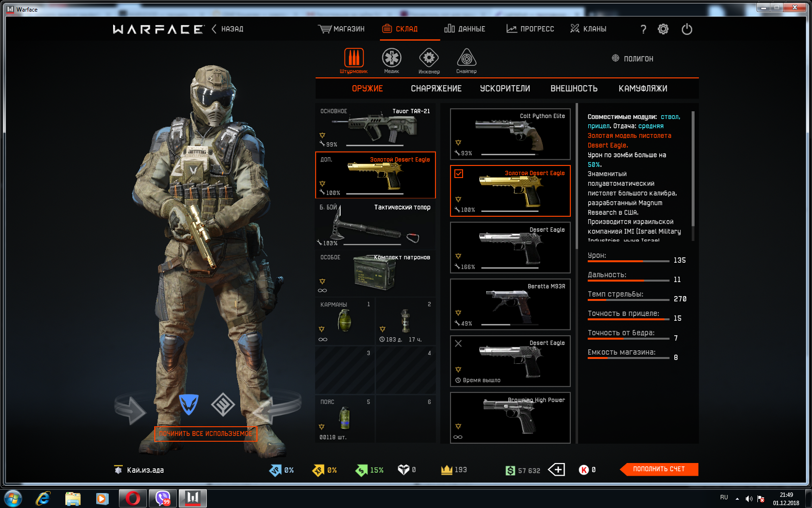Click the K kredits icon
Image resolution: width=812 pixels, height=508 pixels.
[x=584, y=470]
